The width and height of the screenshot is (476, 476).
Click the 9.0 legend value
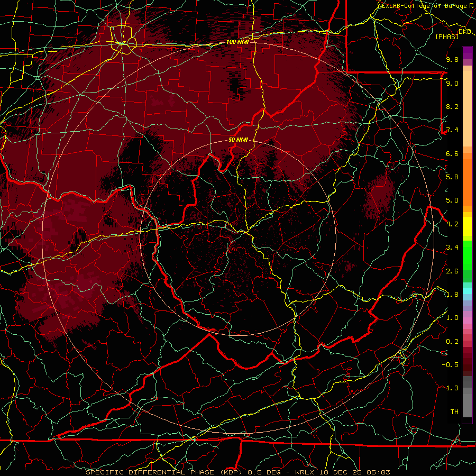pos(452,83)
